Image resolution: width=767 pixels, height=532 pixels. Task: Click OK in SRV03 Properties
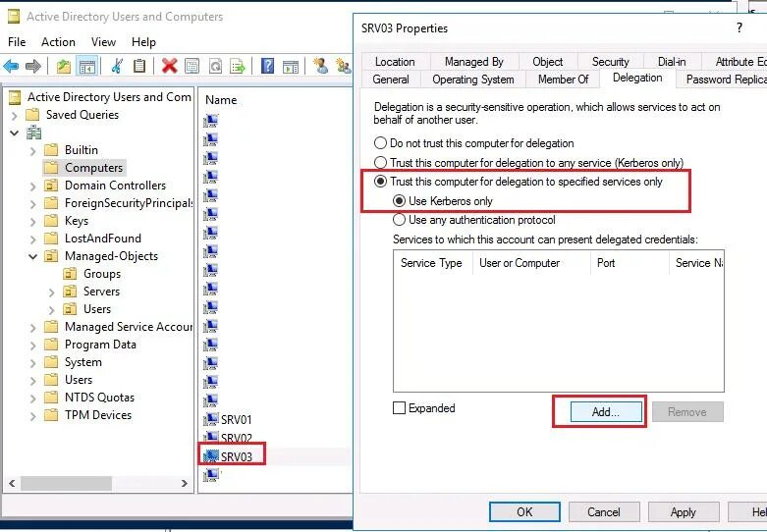point(524,512)
